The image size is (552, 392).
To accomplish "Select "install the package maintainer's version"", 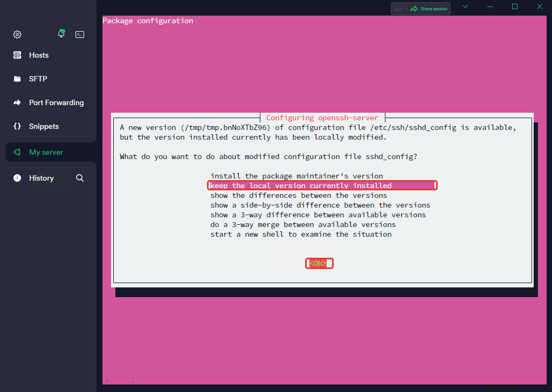I will click(x=296, y=176).
